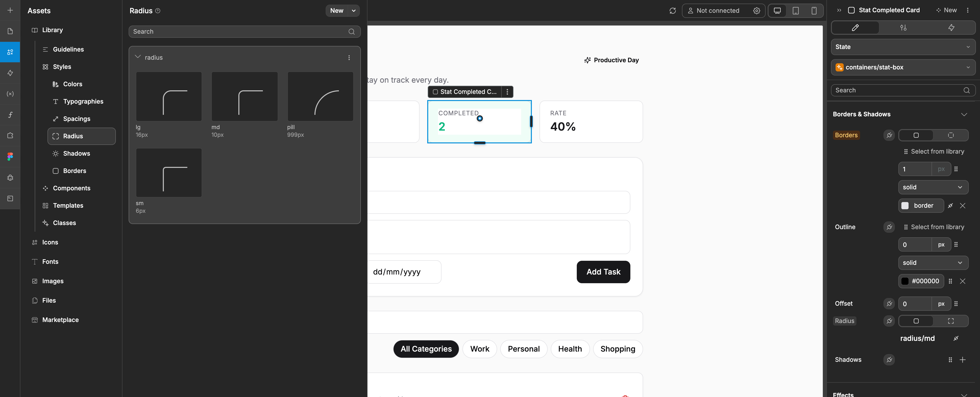Switch to tablet viewport icon
Viewport: 980px width, 397px height.
coord(795,11)
